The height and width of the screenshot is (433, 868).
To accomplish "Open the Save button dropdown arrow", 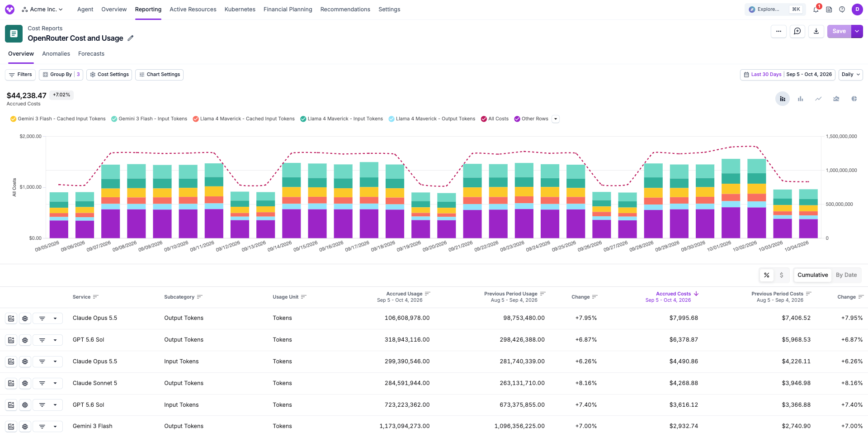I will click(857, 31).
